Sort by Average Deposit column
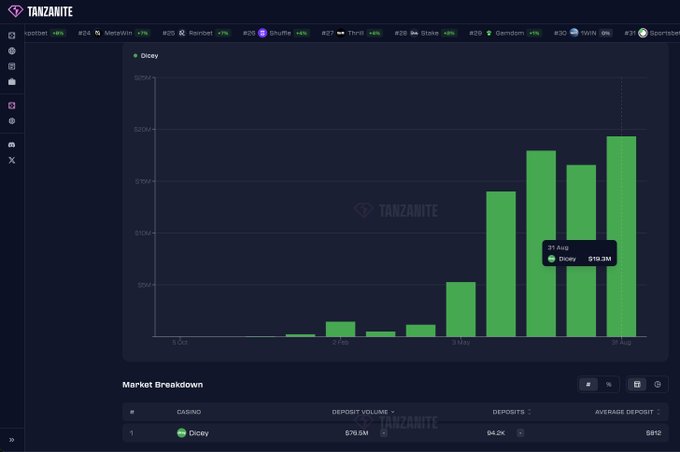Screen dimensions: 680x452 (627, 412)
